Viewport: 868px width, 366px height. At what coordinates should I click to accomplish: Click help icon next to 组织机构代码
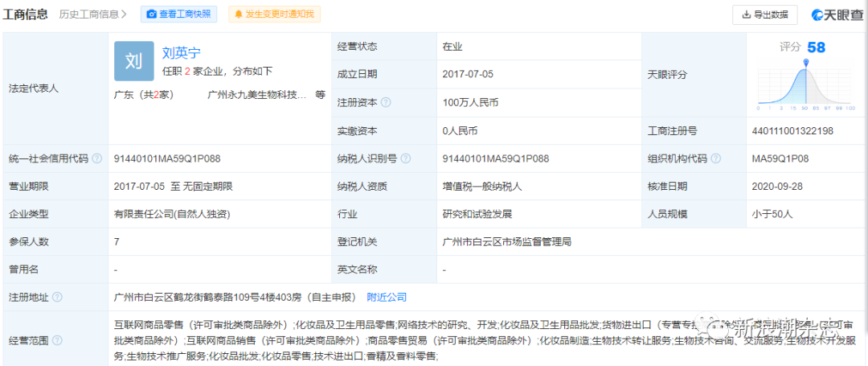[x=716, y=158]
